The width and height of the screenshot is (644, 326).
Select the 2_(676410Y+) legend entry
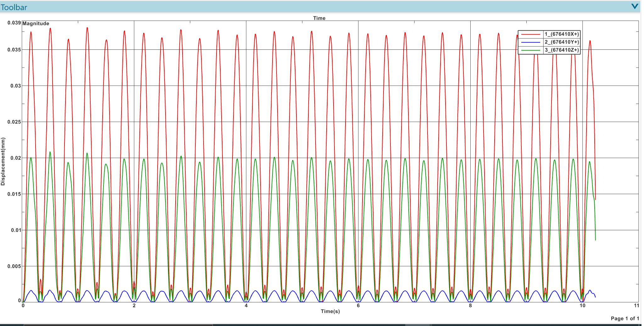[562, 42]
